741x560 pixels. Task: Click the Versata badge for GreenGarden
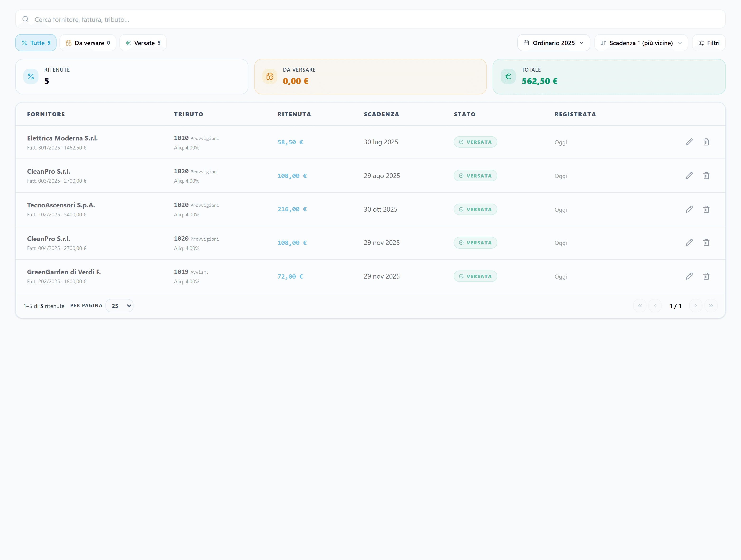(475, 276)
